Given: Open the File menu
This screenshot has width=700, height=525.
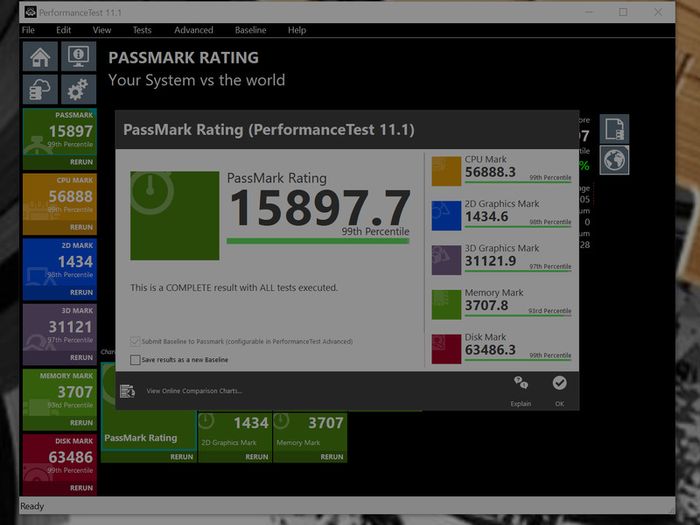Looking at the screenshot, I should click(x=28, y=30).
